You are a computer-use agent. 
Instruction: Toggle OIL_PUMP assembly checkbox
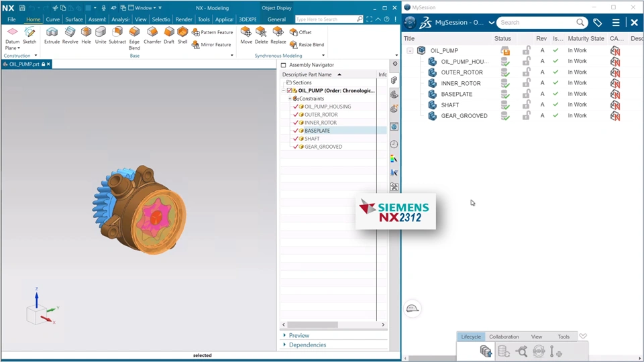coord(289,90)
